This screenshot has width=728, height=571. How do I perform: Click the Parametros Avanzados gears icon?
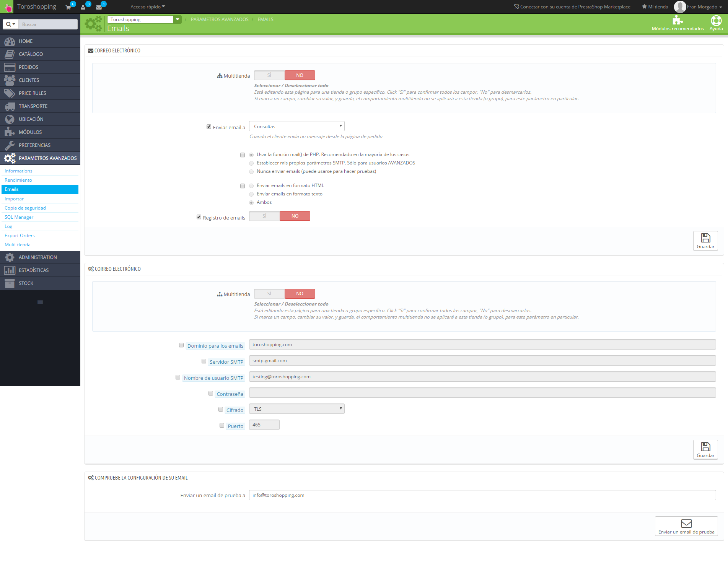(x=10, y=158)
